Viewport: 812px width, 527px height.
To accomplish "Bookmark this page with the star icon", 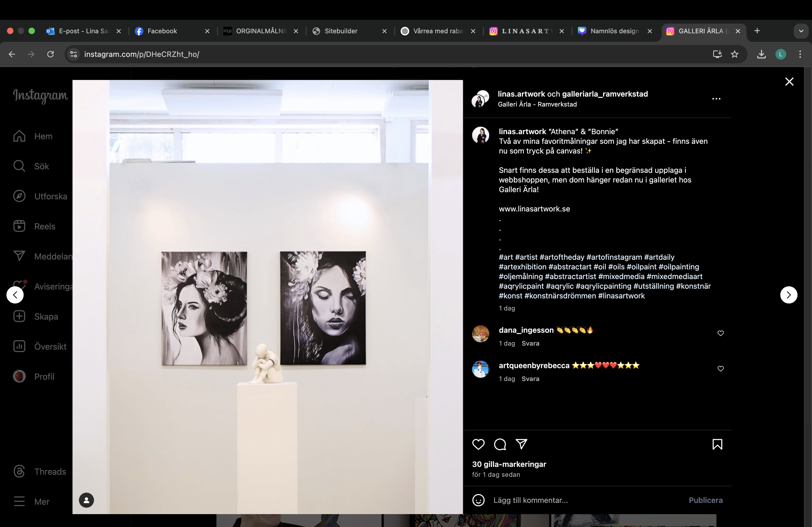I will [735, 54].
